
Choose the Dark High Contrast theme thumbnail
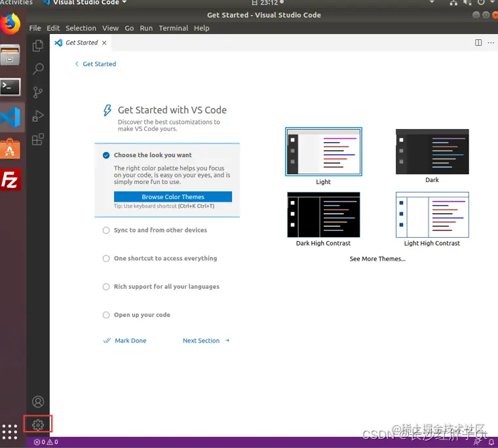pyautogui.click(x=323, y=215)
